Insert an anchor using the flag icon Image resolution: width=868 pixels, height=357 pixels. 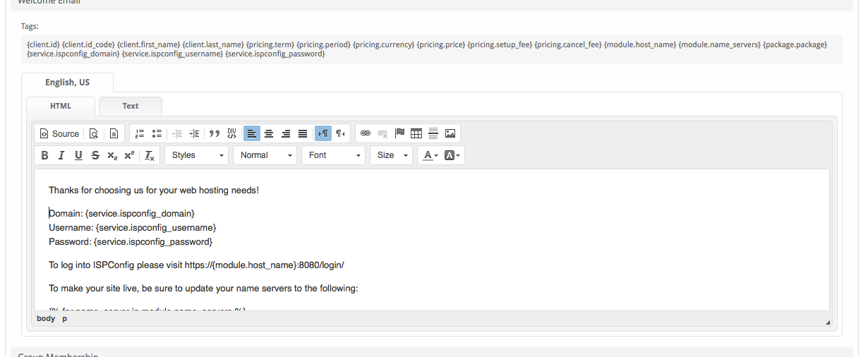coord(399,133)
